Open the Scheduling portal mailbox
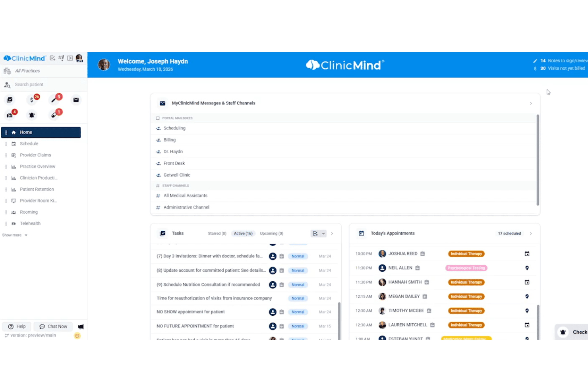The width and height of the screenshot is (588, 392). (344, 128)
